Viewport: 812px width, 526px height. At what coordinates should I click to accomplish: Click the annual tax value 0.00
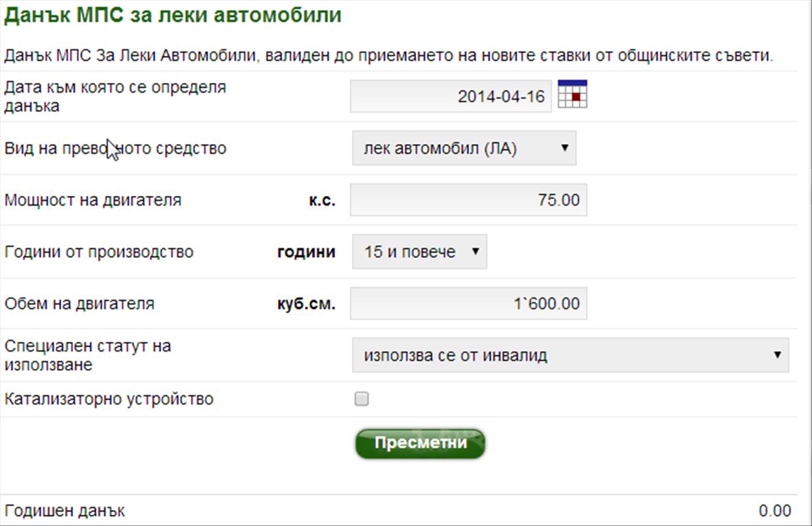pyautogui.click(x=775, y=511)
